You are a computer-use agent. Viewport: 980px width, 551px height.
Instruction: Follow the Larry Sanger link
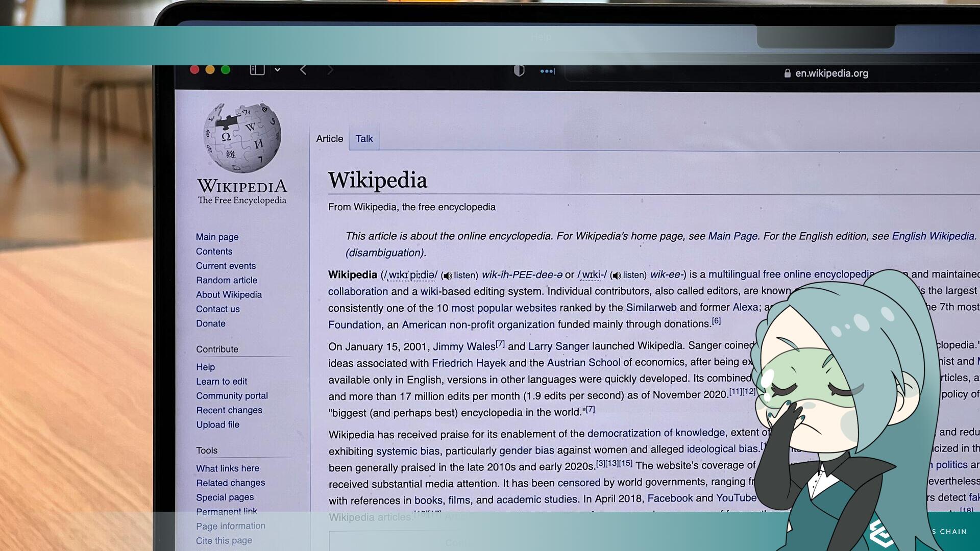[559, 346]
